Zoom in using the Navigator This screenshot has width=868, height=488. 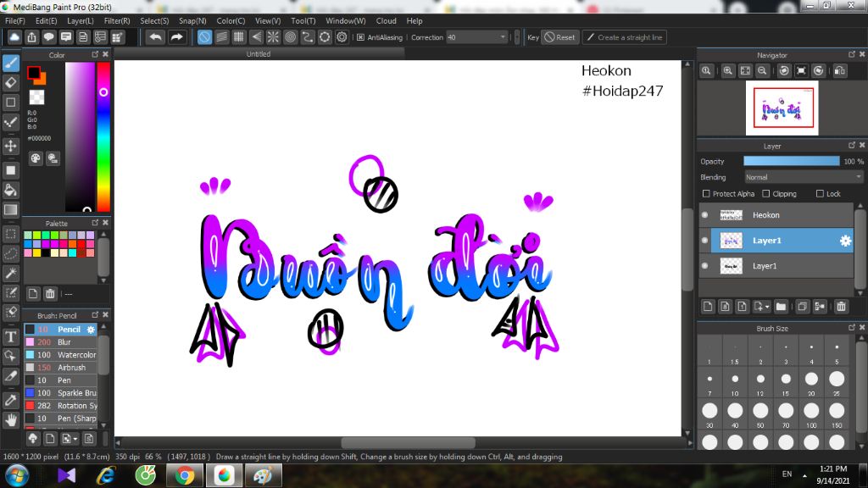[x=728, y=71]
